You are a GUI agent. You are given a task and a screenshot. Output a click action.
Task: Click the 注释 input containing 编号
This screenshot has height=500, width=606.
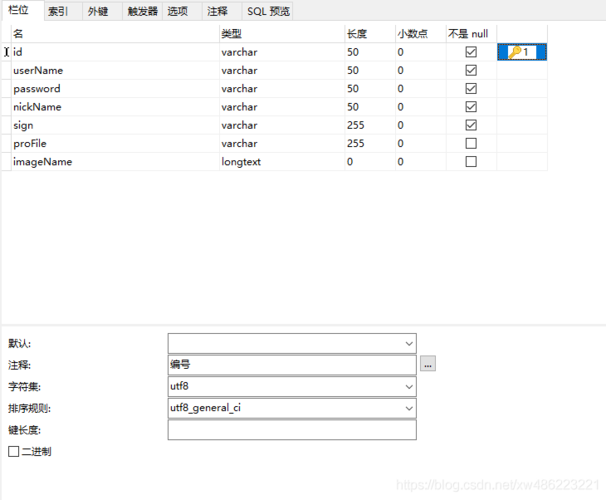click(292, 365)
